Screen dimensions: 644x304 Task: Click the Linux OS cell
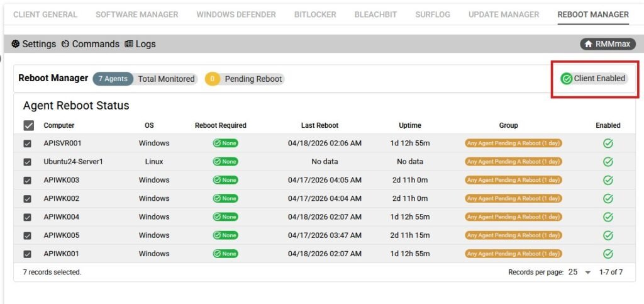pos(154,162)
